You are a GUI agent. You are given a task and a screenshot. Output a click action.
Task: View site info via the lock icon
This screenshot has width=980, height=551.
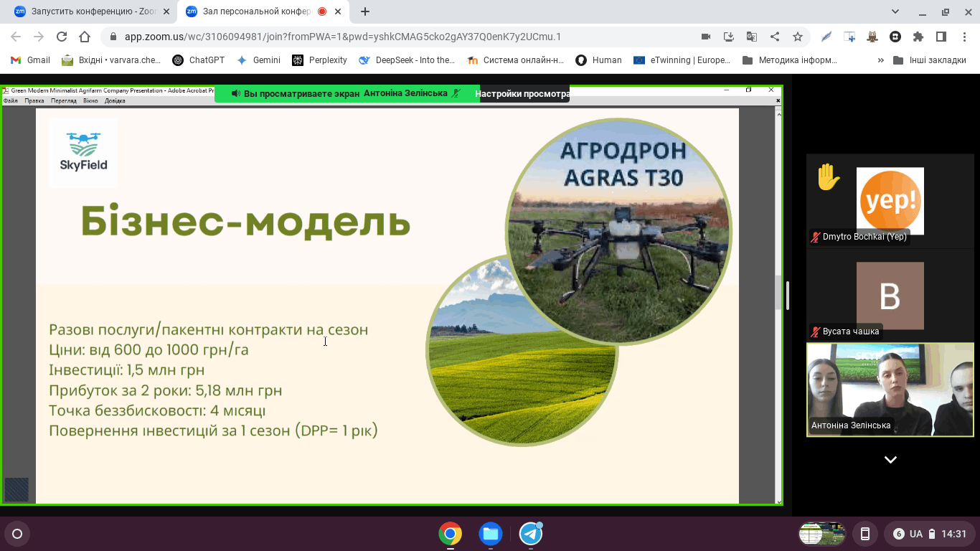[x=113, y=37]
